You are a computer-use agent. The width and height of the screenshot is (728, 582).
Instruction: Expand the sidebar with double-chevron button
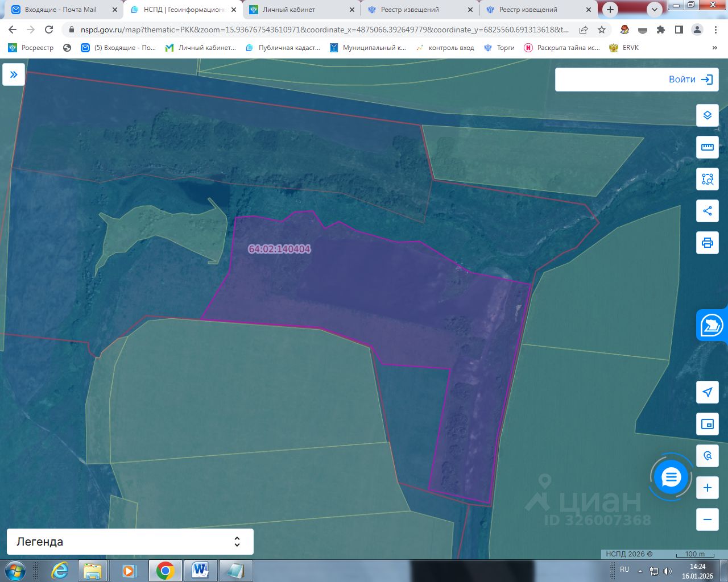(x=14, y=74)
